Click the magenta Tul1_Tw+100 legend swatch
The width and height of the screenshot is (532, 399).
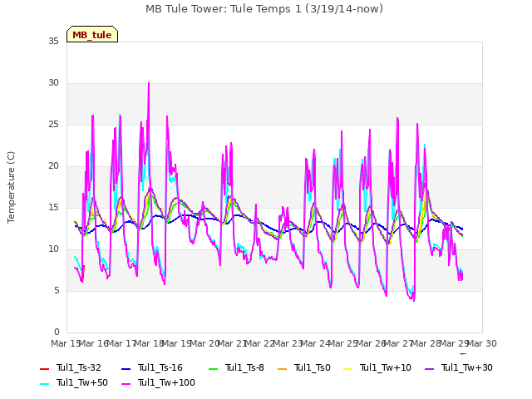tap(126, 383)
